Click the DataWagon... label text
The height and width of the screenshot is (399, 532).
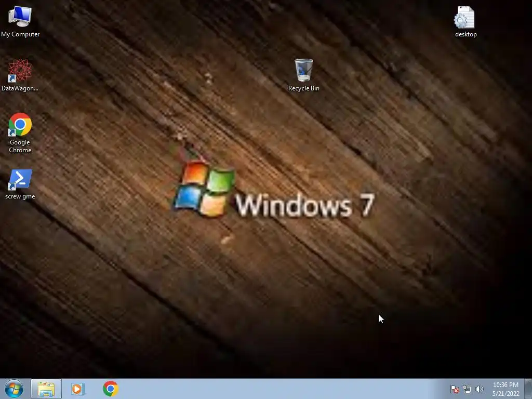click(x=20, y=88)
